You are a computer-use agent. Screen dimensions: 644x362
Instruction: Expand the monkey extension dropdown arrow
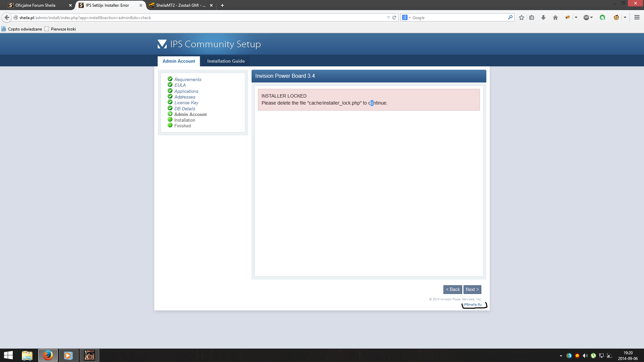point(625,17)
